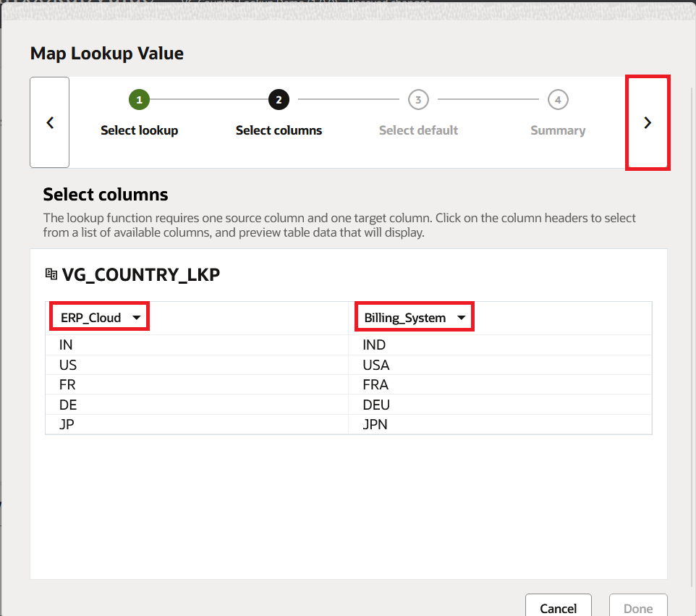696x616 pixels.
Task: Select step 3 circle in wizard
Action: pos(418,100)
